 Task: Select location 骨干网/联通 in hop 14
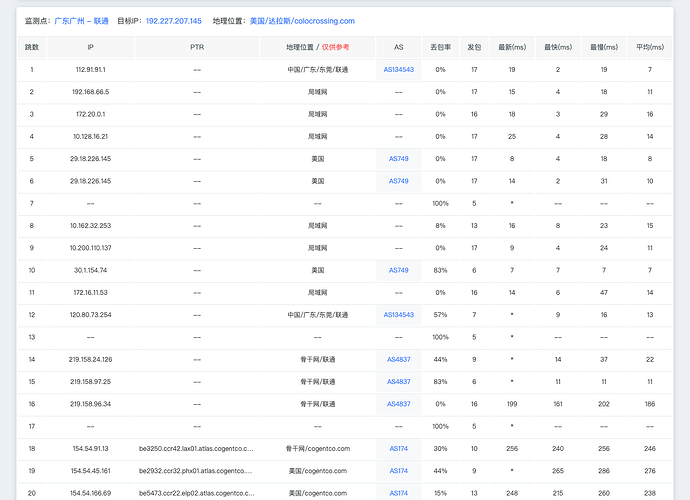click(x=318, y=360)
